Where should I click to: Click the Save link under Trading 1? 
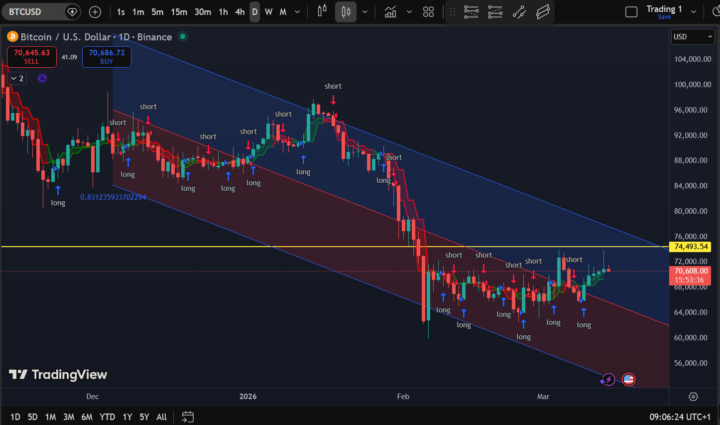point(664,17)
